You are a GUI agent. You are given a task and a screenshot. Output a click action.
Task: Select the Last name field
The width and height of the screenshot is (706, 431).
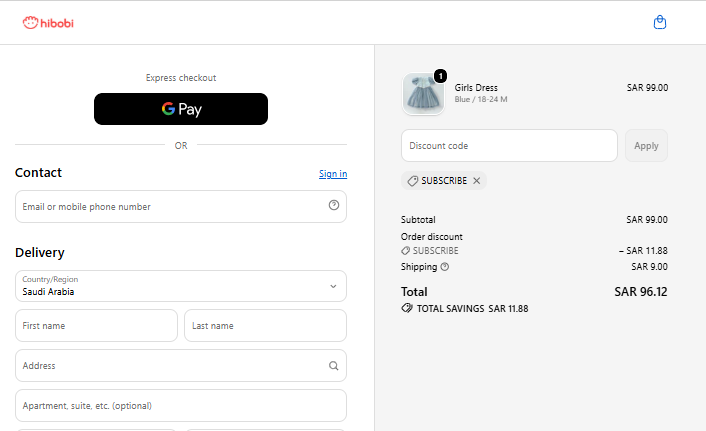pos(265,325)
